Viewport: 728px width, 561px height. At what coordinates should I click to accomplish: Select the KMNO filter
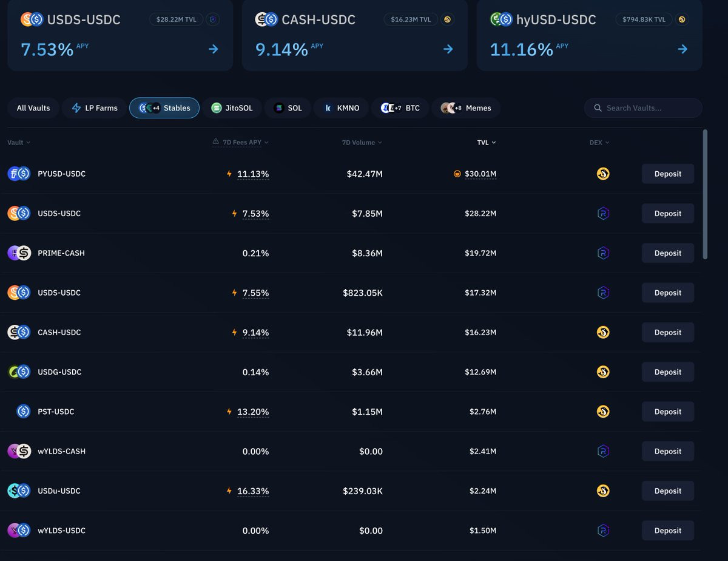(341, 108)
